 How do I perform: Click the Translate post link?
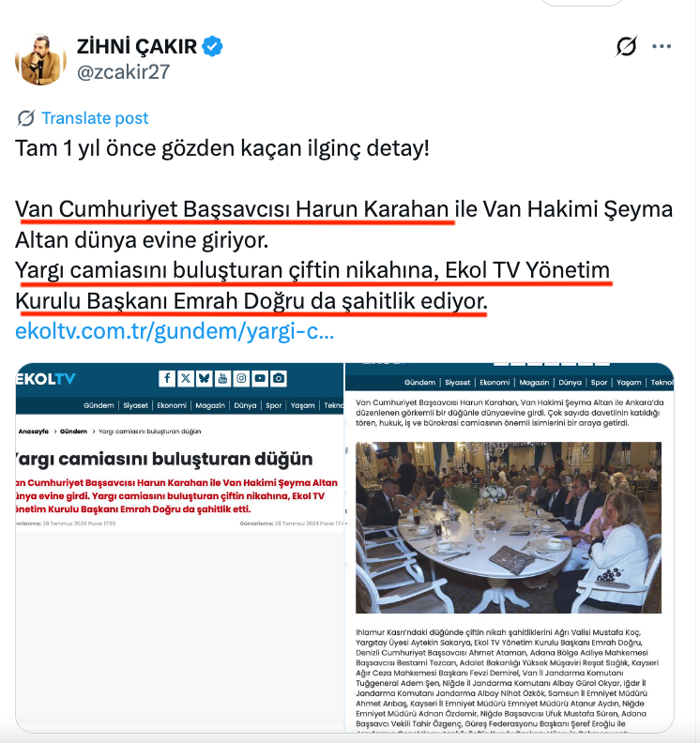click(95, 118)
